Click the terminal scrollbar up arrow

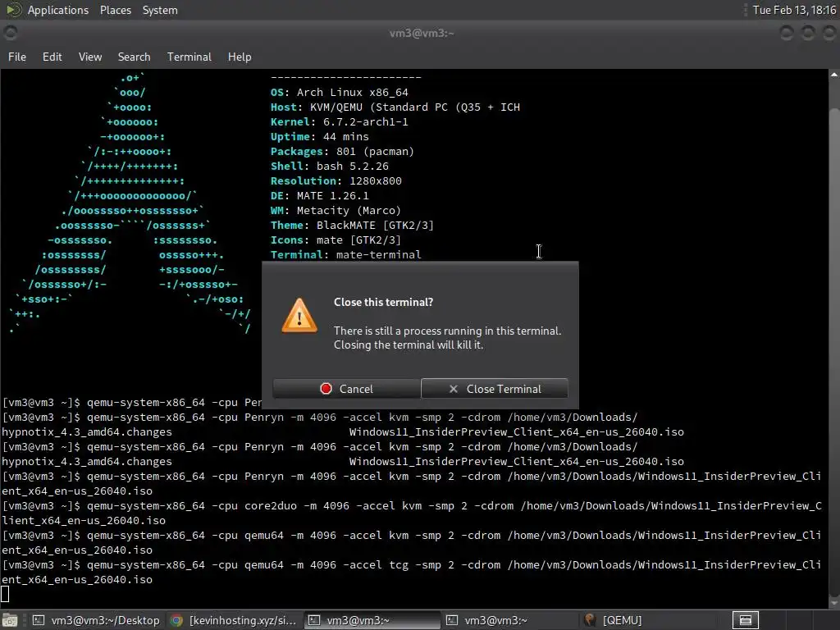coord(834,75)
